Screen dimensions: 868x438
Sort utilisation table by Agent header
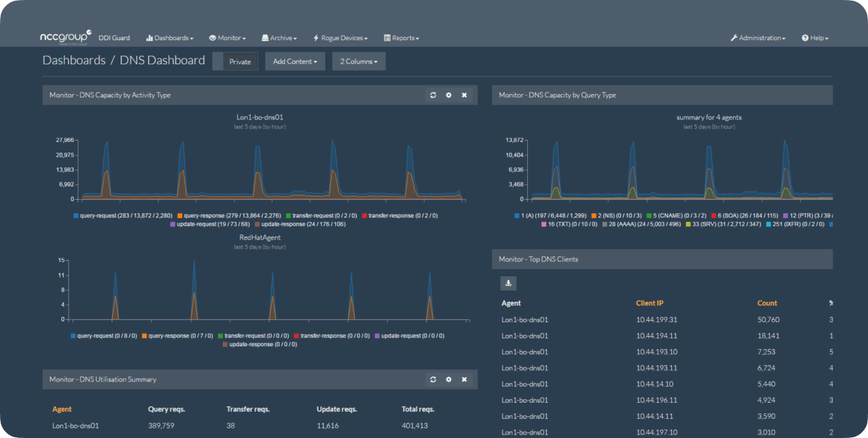(62, 409)
